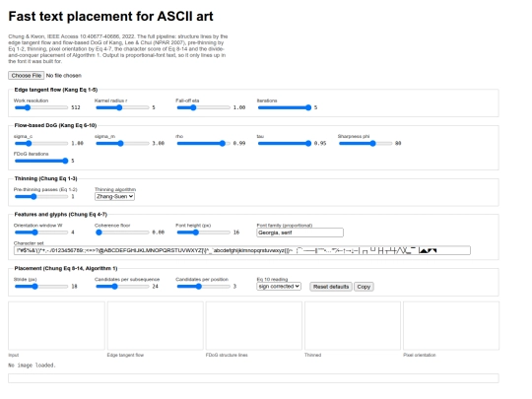Click the 'Flow-based DoG (Kang Eq 6-10)' legend
This screenshot has height=399, width=532.
tap(55, 125)
